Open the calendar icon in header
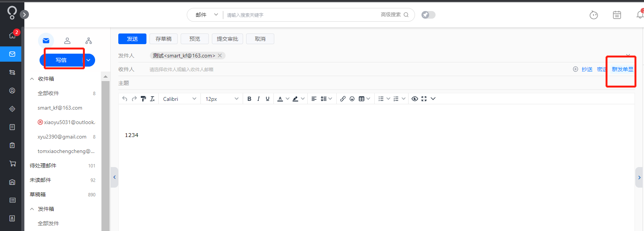The height and width of the screenshot is (231, 644). click(x=617, y=15)
